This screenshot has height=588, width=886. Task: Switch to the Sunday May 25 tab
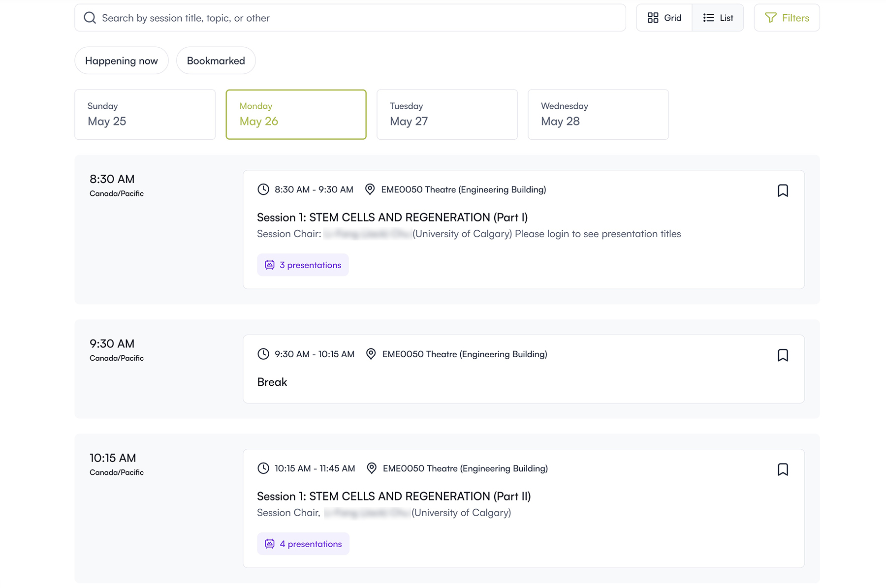[x=145, y=114]
